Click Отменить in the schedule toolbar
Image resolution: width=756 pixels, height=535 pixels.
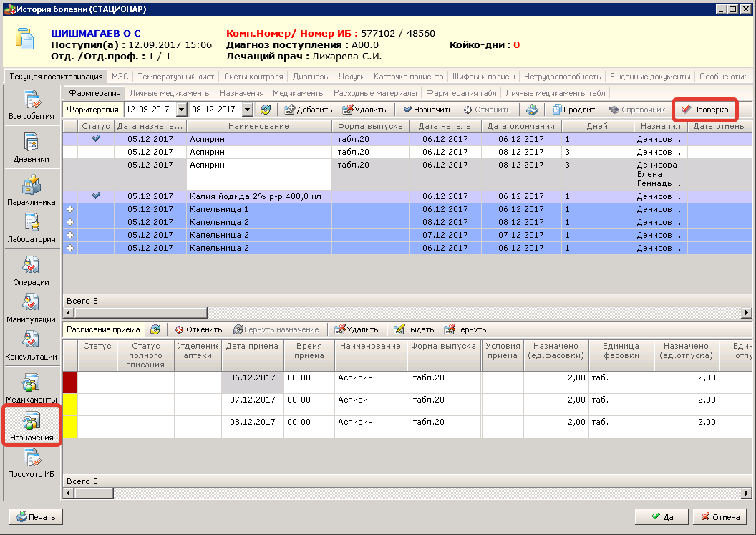click(198, 329)
